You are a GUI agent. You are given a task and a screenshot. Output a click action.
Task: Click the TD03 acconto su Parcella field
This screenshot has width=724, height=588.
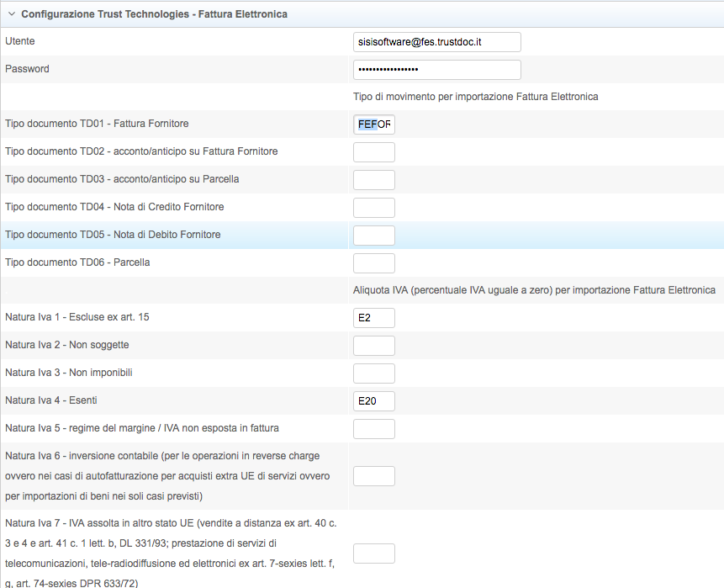click(x=374, y=180)
